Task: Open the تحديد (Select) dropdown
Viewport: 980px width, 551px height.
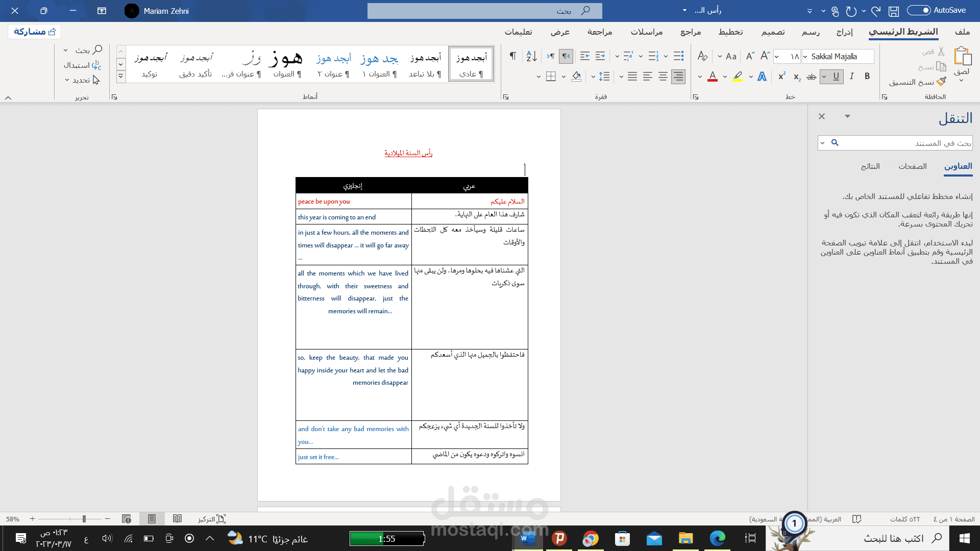Action: click(82, 80)
